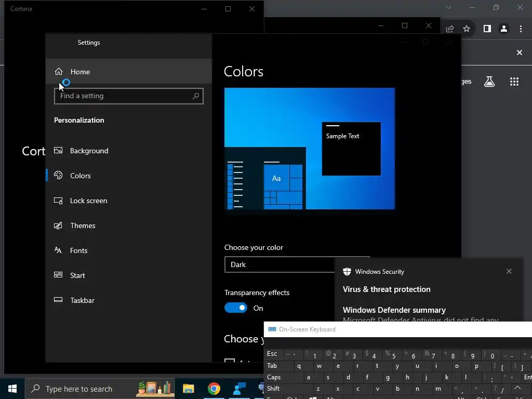Image resolution: width=532 pixels, height=399 pixels.
Task: Click Esc key on On-Screen Keyboard
Action: 272,354
